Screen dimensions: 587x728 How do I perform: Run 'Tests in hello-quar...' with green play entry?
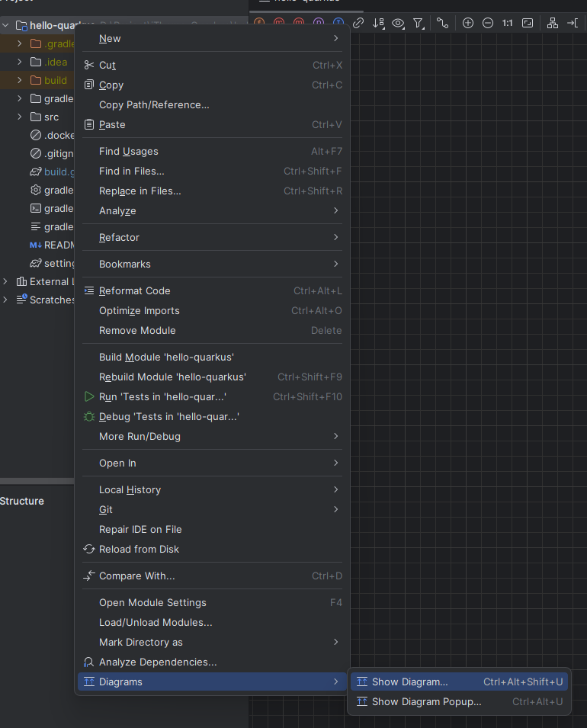point(212,396)
